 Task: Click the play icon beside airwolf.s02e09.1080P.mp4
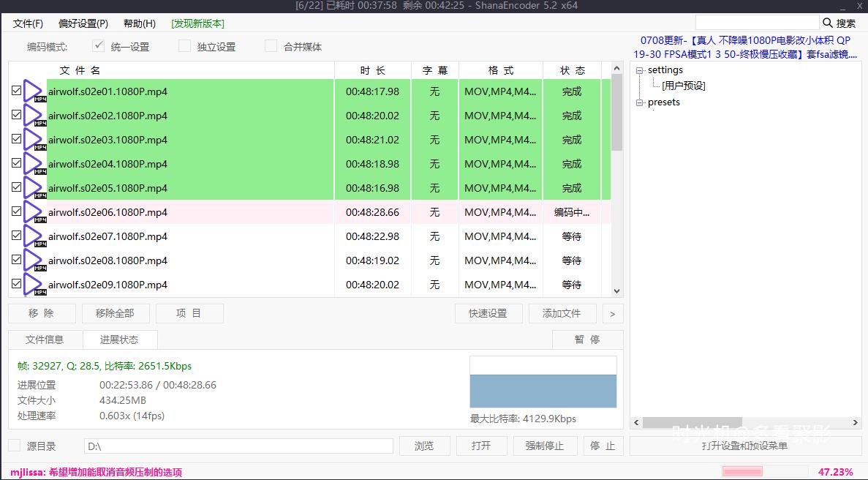point(32,283)
